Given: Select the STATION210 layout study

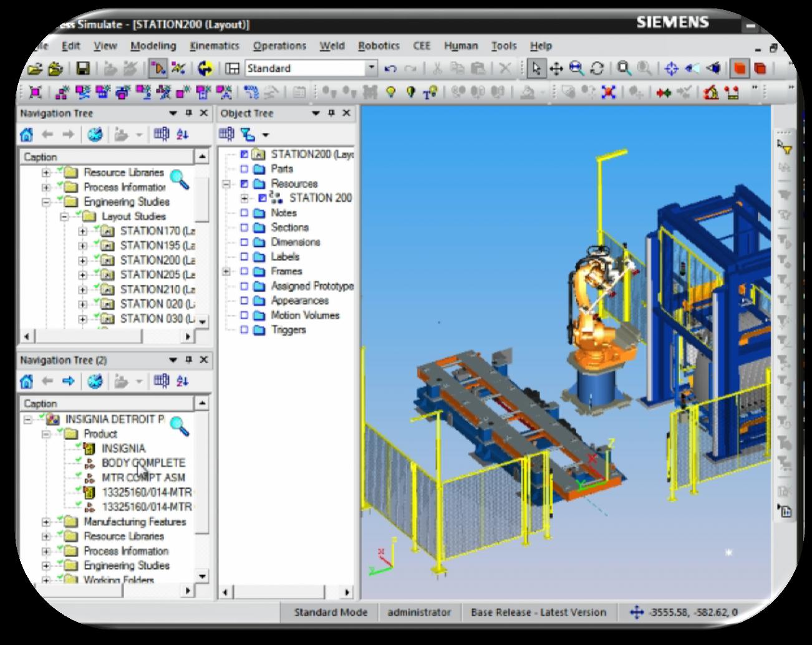Looking at the screenshot, I should (x=157, y=289).
